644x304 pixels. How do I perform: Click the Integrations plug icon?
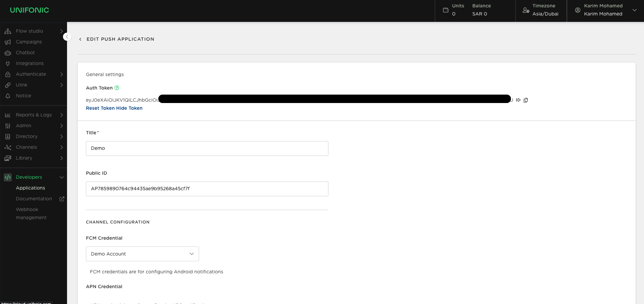coord(8,64)
